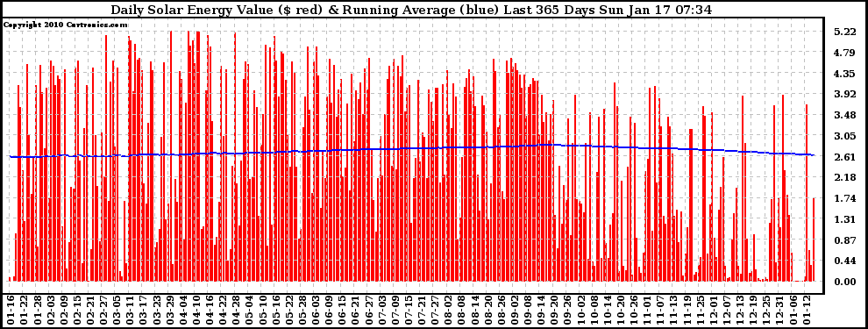Viewport: 868px width, 329px height.
Task: Select the y-axis label 1.74
Action: (844, 199)
